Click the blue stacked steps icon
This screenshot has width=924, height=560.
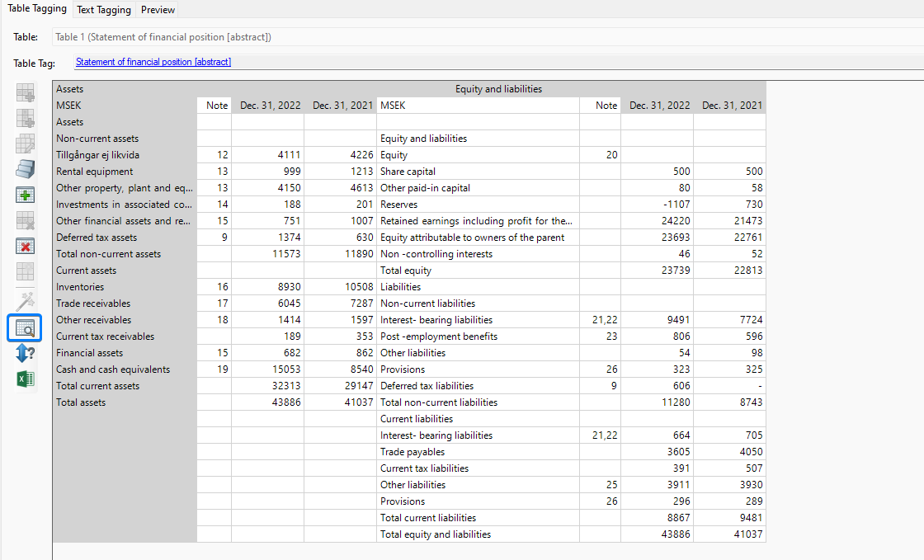[26, 169]
